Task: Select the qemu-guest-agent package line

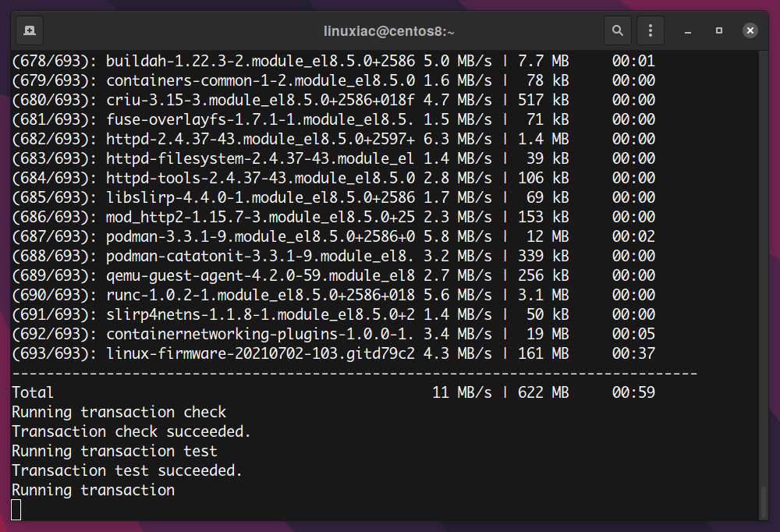Action: [x=333, y=275]
